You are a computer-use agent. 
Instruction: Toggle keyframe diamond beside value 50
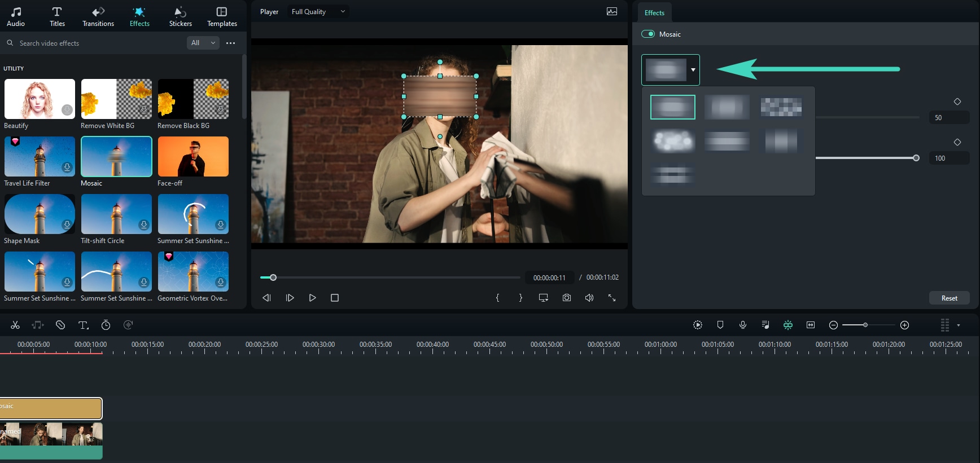957,102
